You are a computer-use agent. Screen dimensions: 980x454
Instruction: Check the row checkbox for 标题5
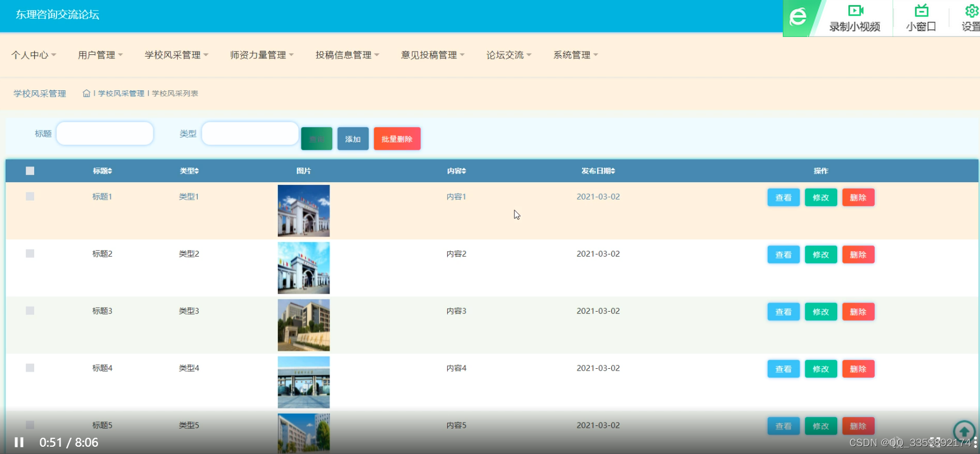pos(30,425)
